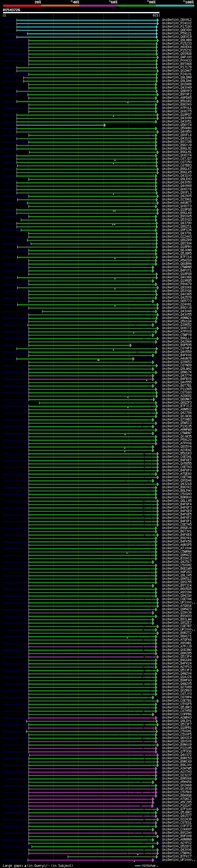
Task: Select the label UniRef100_B8A9Q6
Action: pos(177,796)
